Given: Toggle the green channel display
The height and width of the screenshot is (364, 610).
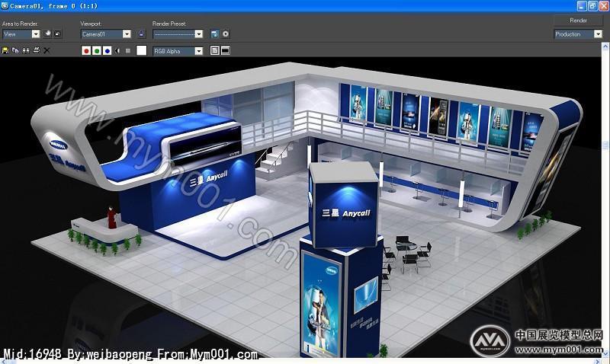Looking at the screenshot, I should 97,50.
